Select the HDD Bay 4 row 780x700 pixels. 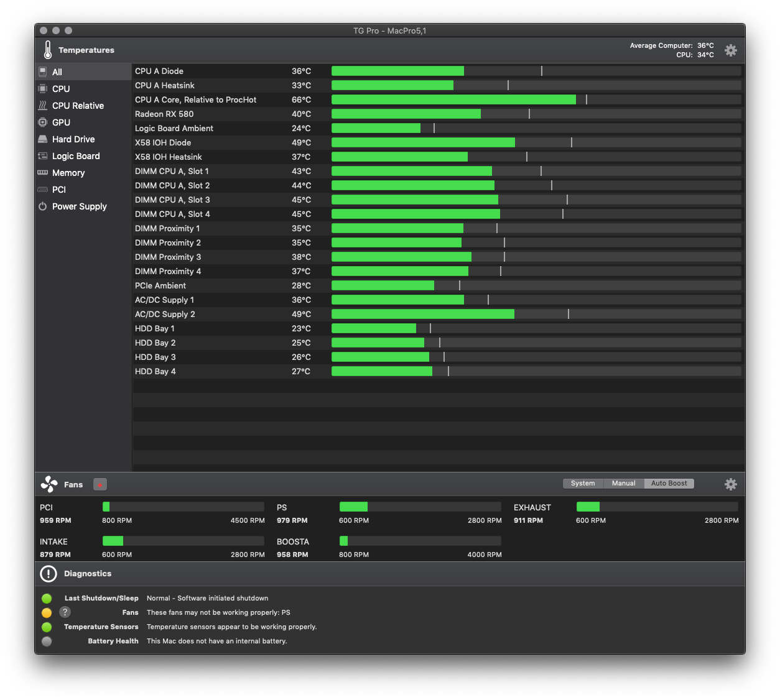coord(439,371)
